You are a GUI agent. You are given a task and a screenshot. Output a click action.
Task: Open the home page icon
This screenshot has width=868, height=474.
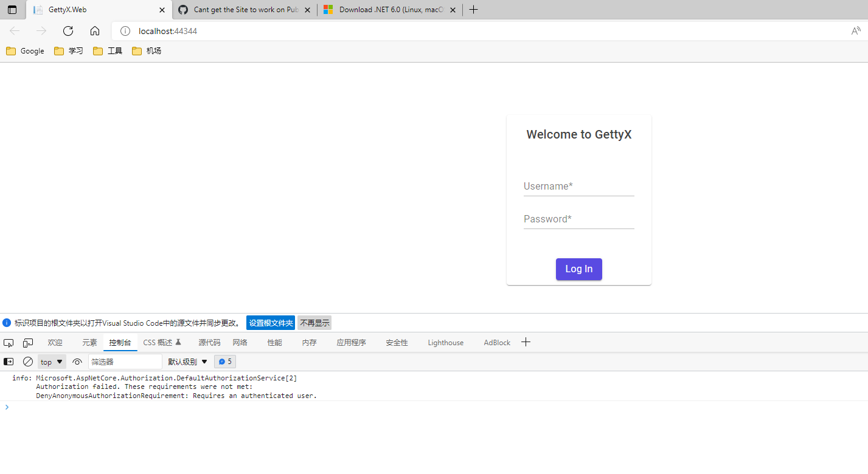click(95, 30)
